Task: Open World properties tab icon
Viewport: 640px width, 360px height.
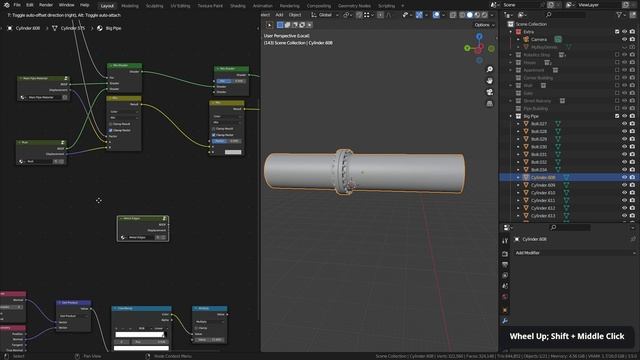Action: [505, 297]
